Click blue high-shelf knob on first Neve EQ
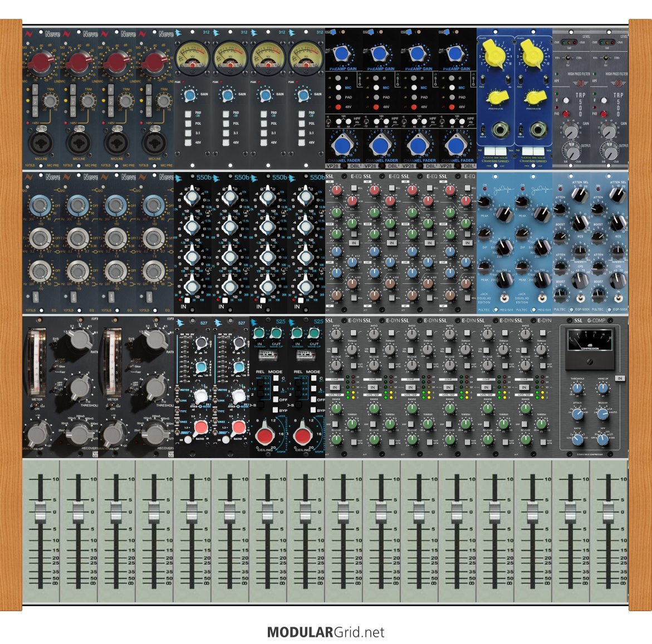This screenshot has width=652, height=644. point(40,205)
